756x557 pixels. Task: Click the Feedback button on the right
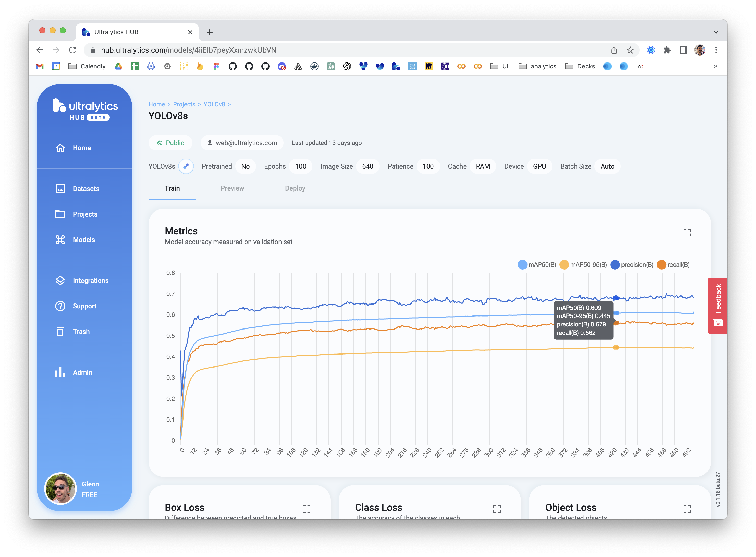coord(718,306)
